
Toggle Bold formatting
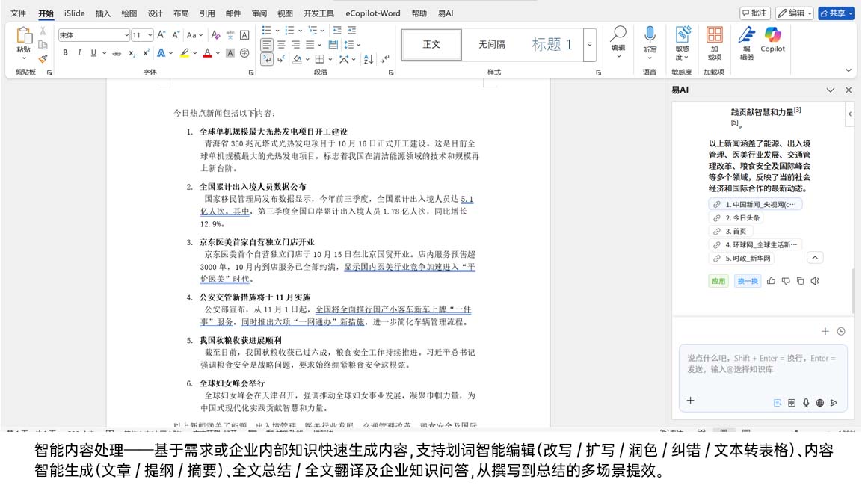[x=65, y=53]
